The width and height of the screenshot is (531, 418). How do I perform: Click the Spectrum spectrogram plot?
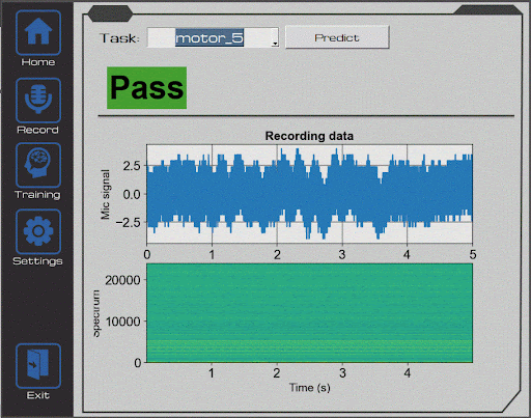coord(309,313)
